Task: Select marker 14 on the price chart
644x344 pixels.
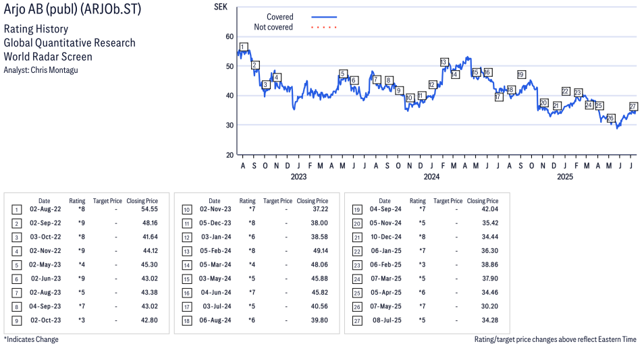Action: [x=455, y=75]
